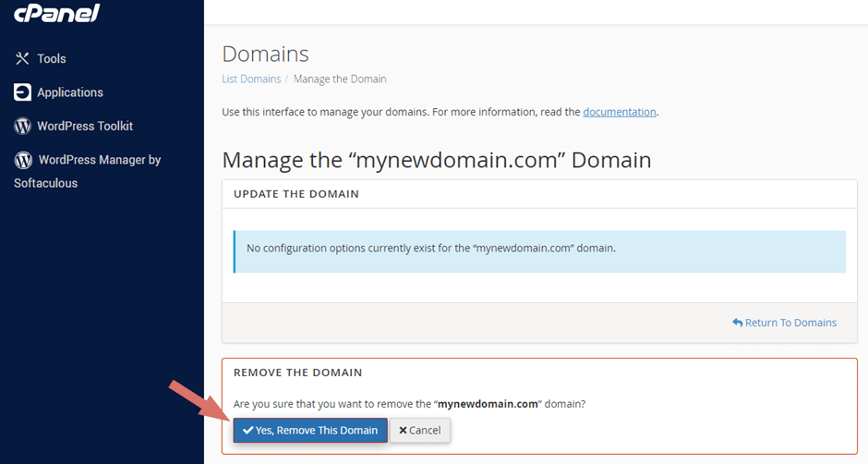
Task: Click the cPanel logo
Action: click(56, 12)
